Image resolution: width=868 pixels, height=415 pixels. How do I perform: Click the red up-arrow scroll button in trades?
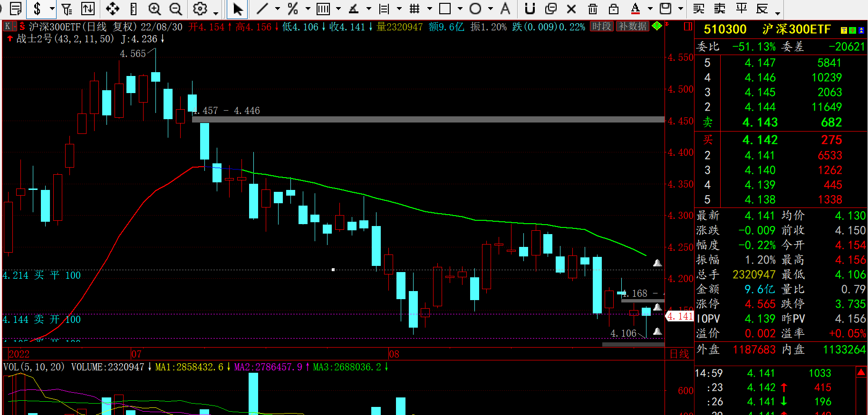[861, 373]
